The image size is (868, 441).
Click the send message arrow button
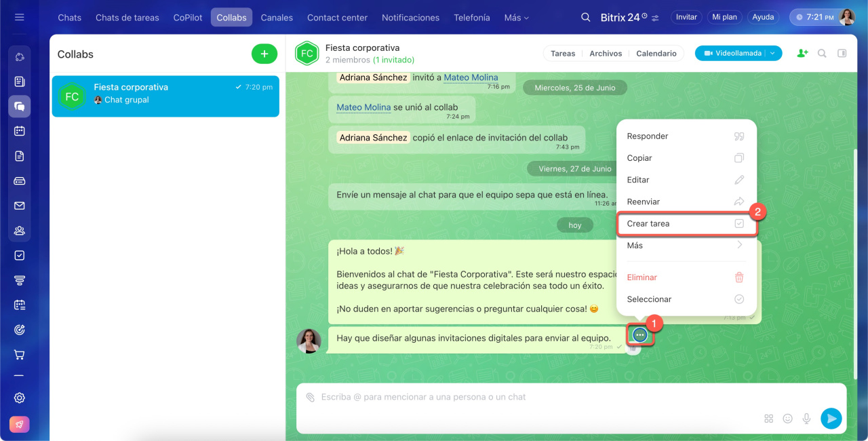(x=831, y=419)
